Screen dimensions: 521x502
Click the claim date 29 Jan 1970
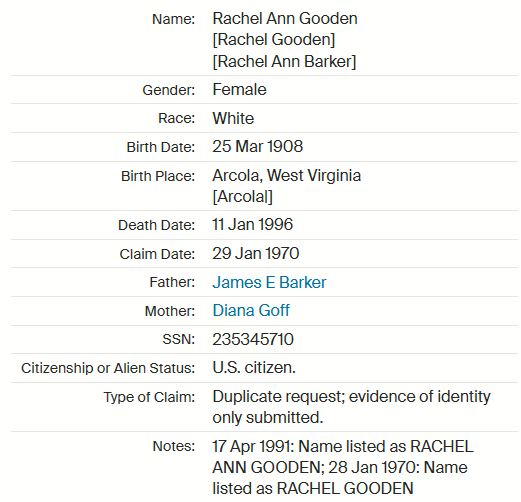(x=256, y=253)
